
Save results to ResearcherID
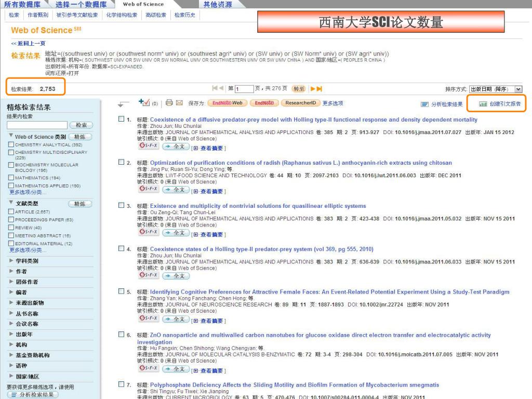point(301,103)
